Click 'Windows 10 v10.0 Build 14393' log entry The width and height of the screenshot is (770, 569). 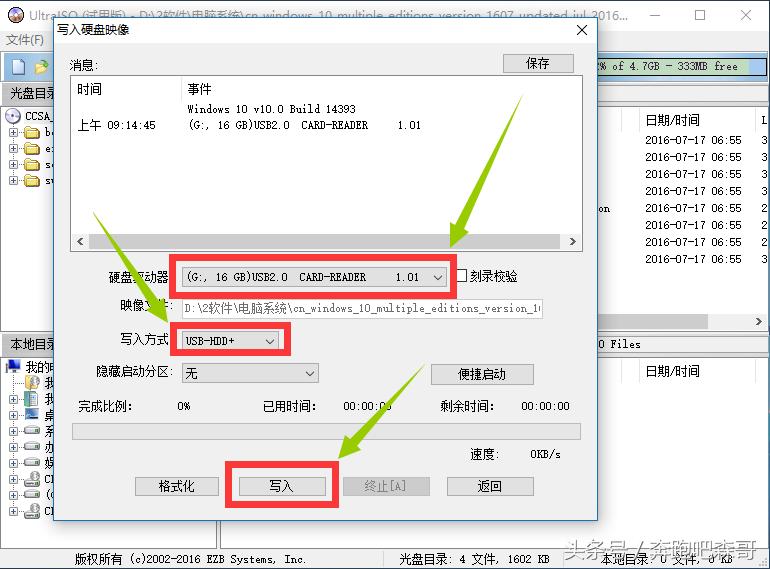tap(271, 108)
